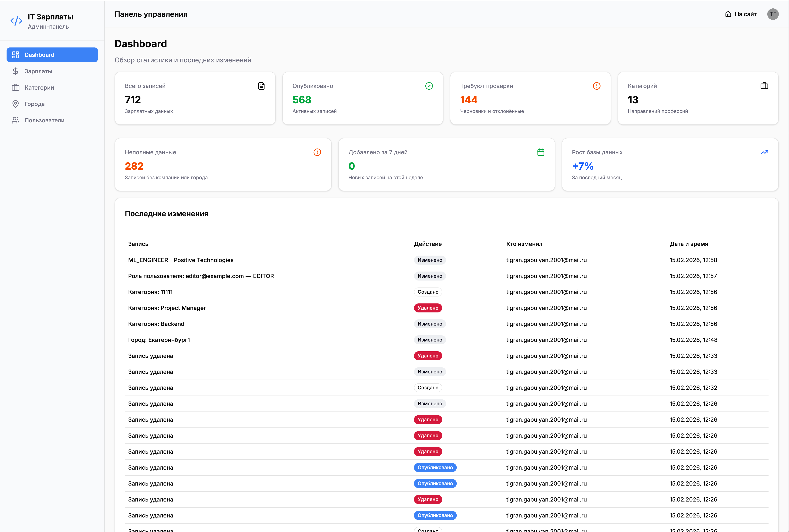The height and width of the screenshot is (532, 789).
Task: Click the trending-up arrow icon on Рост базы данных
Action: coord(764,152)
